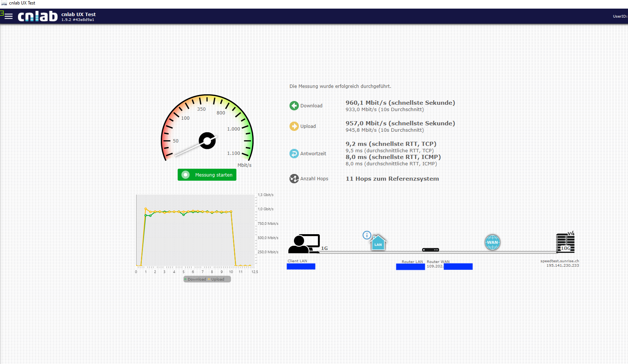This screenshot has height=364, width=628.
Task: Open the info icon above LAN house
Action: [x=367, y=235]
